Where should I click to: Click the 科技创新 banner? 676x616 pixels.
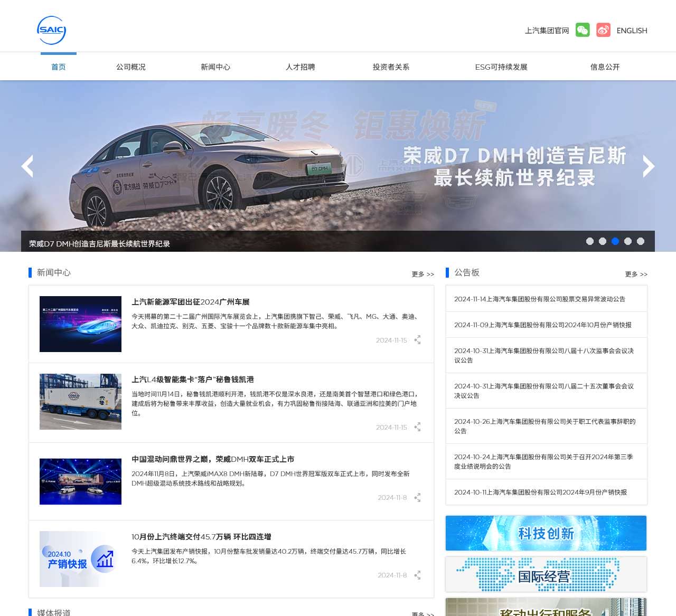tap(546, 533)
